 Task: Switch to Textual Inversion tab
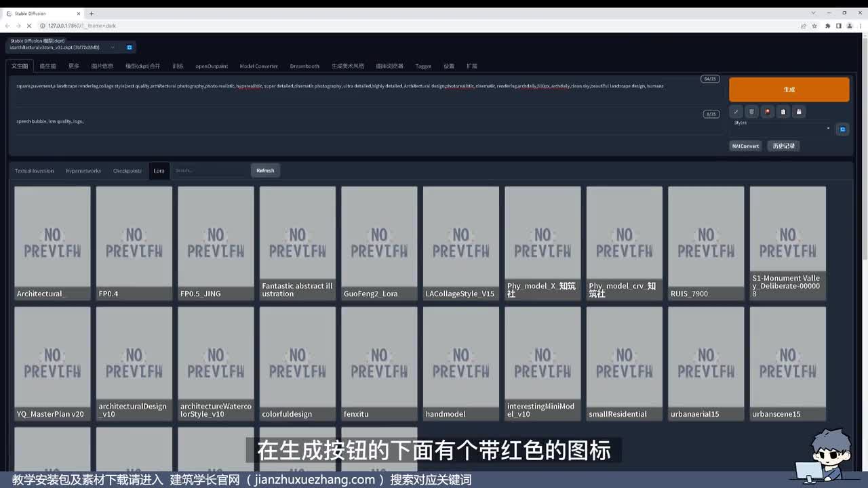[35, 171]
